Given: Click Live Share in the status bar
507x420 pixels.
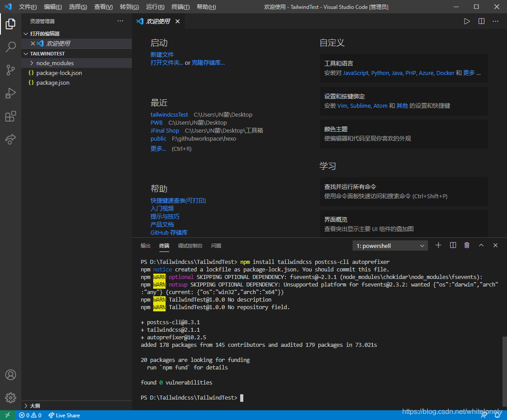Looking at the screenshot, I should pos(64,415).
